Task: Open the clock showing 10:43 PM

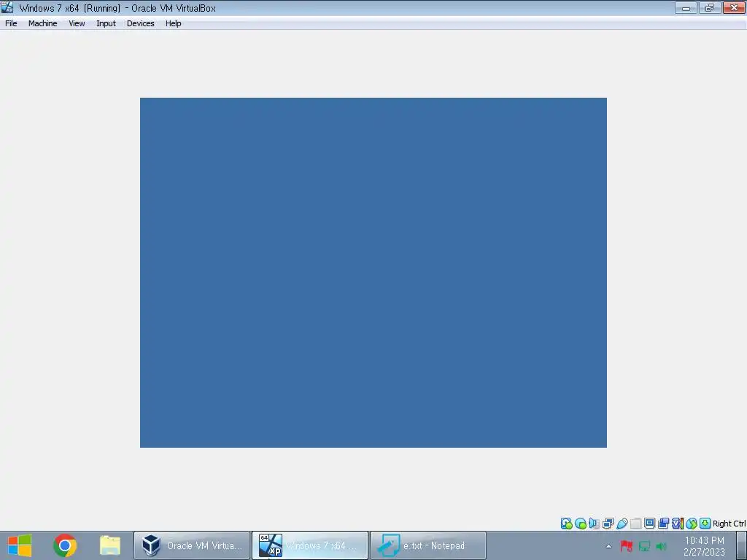Action: coord(704,546)
